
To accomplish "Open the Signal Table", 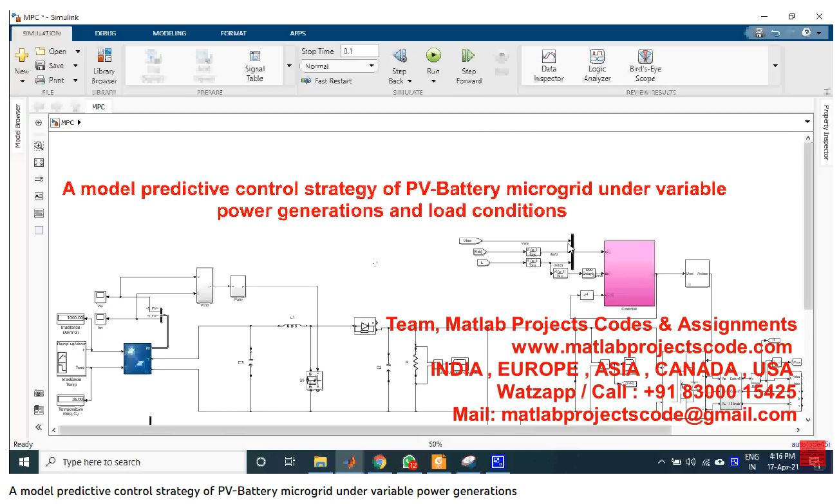I will (x=254, y=65).
